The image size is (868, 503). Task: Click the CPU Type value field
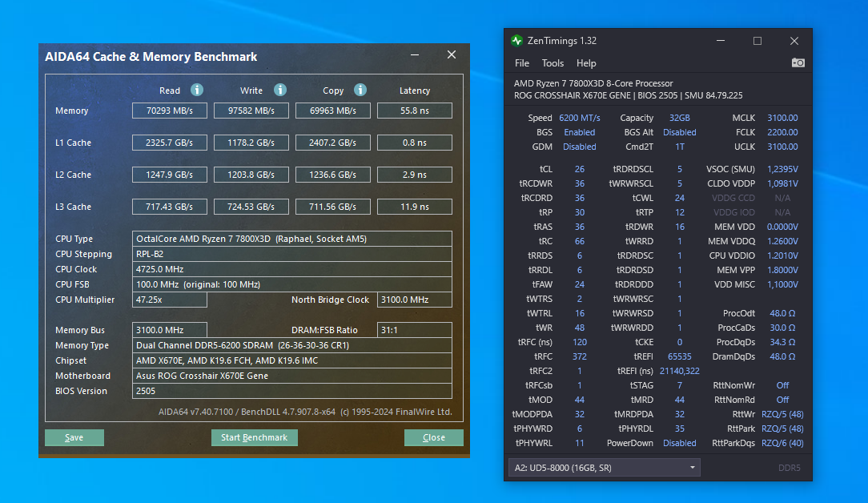tap(292, 239)
